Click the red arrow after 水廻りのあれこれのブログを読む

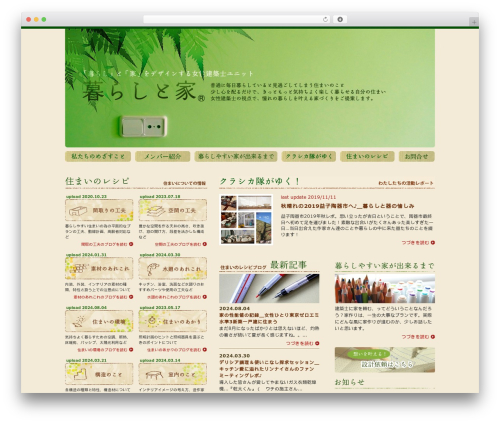(x=205, y=297)
